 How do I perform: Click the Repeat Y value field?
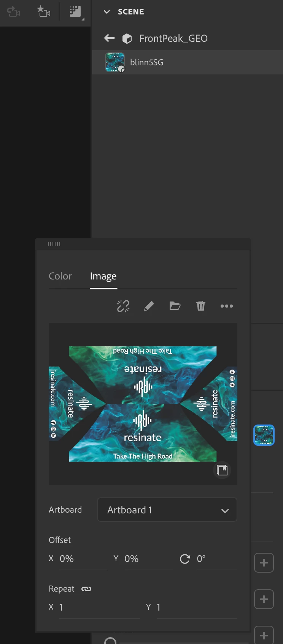pos(197,608)
